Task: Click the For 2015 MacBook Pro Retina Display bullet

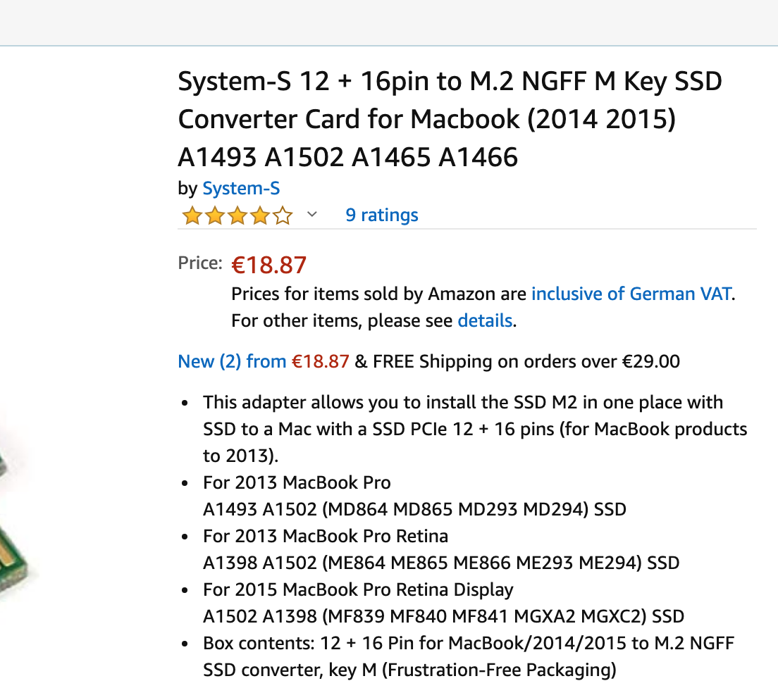Action: (x=443, y=603)
